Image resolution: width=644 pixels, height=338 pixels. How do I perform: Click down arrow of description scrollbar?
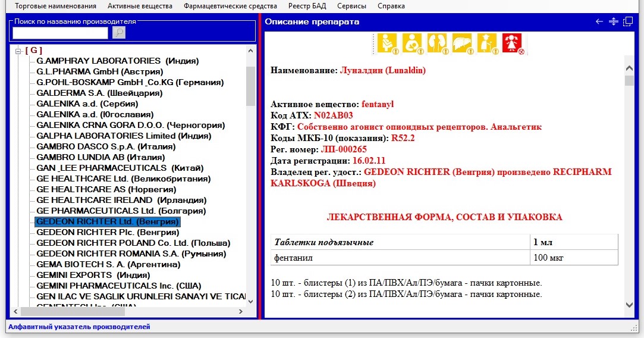(629, 305)
